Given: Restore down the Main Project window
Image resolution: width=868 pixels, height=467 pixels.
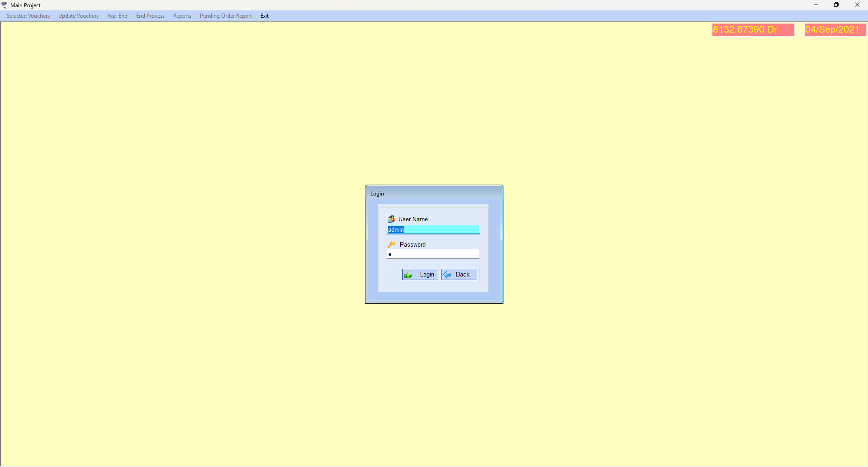Looking at the screenshot, I should (x=836, y=5).
